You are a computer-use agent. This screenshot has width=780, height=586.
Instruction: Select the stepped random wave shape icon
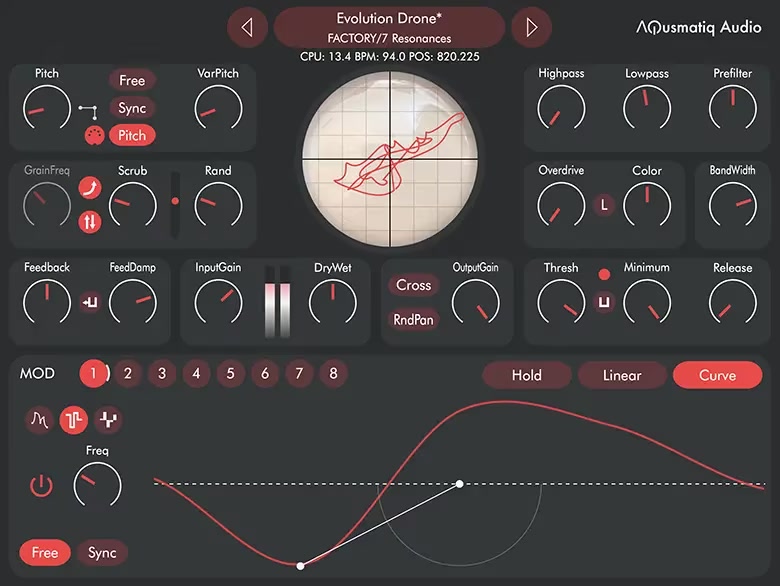coord(107,421)
